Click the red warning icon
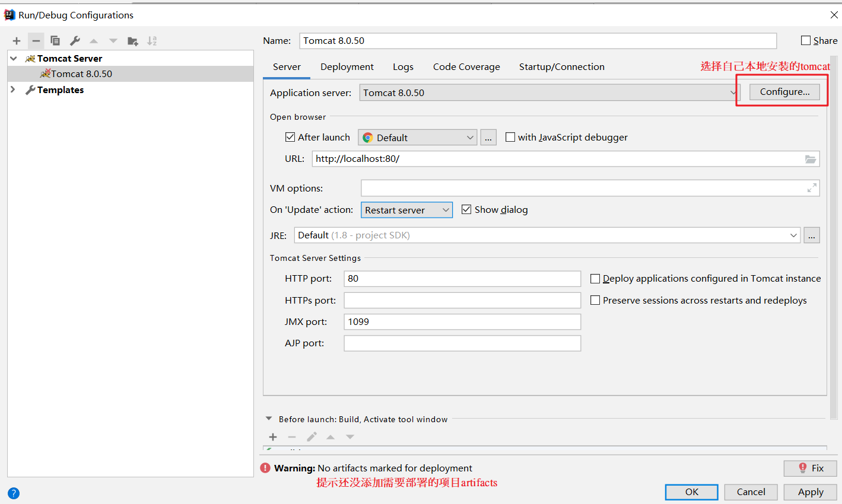The image size is (842, 504). [265, 468]
